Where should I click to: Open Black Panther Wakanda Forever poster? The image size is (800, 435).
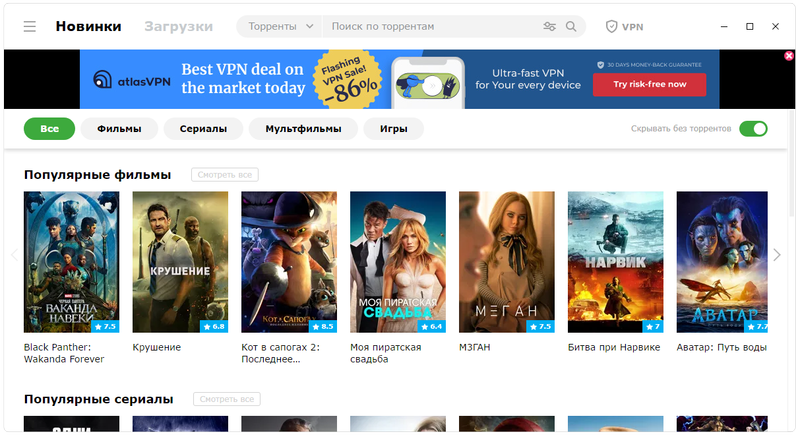click(x=71, y=262)
